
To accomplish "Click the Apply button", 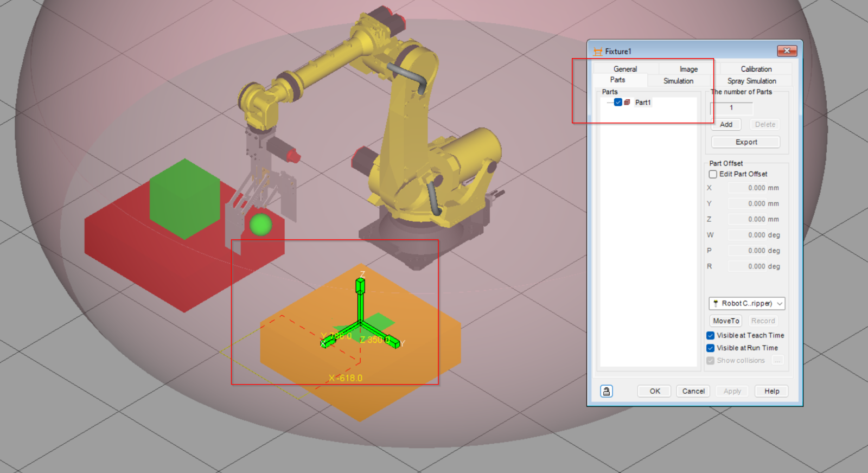I will pos(732,391).
